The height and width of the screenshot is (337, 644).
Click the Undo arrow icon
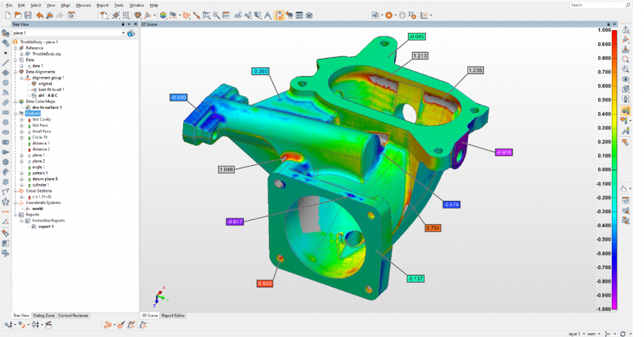(40, 14)
